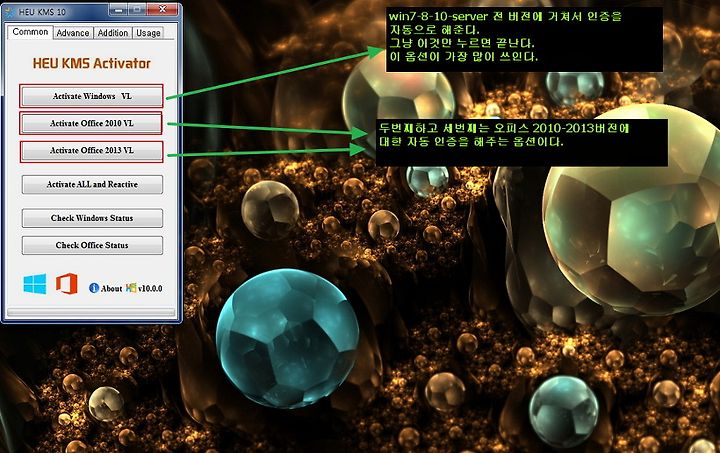The height and width of the screenshot is (453, 720).
Task: Click the v10.0.0 version text
Action: click(x=150, y=289)
